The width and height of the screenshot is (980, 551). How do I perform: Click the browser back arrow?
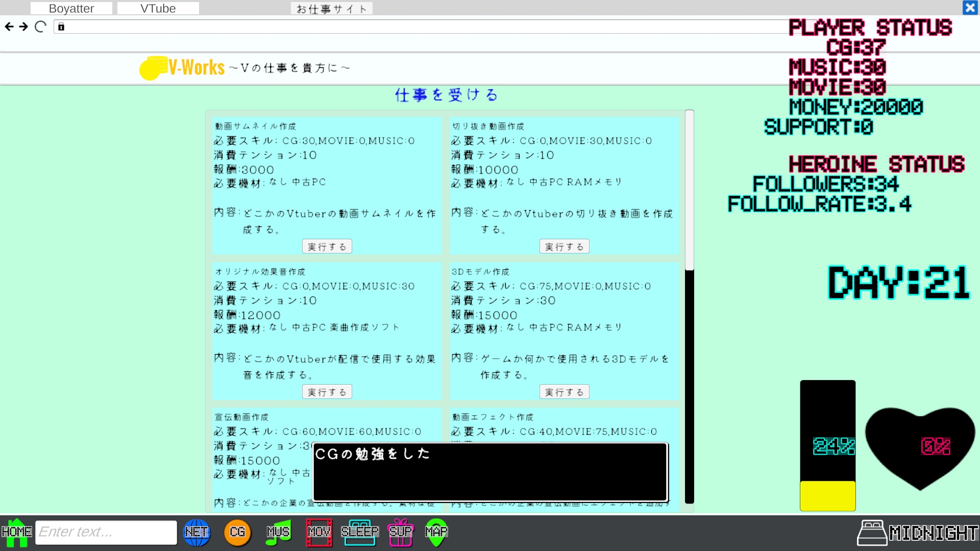tap(9, 27)
